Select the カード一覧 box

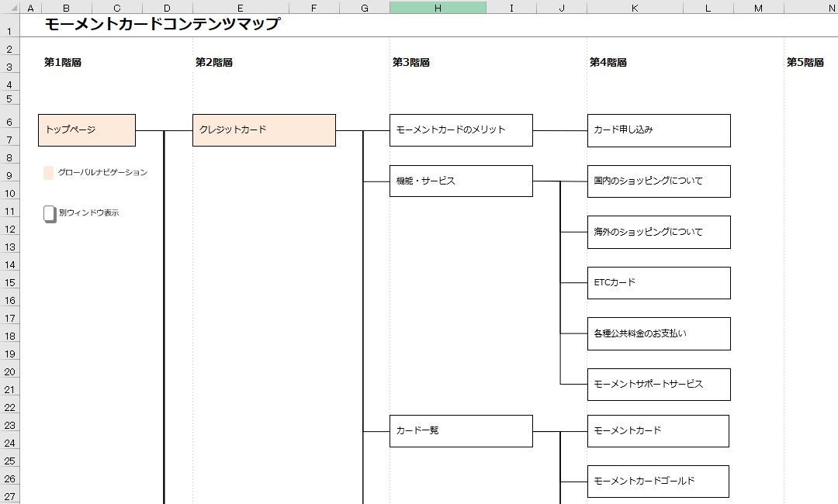(x=461, y=430)
